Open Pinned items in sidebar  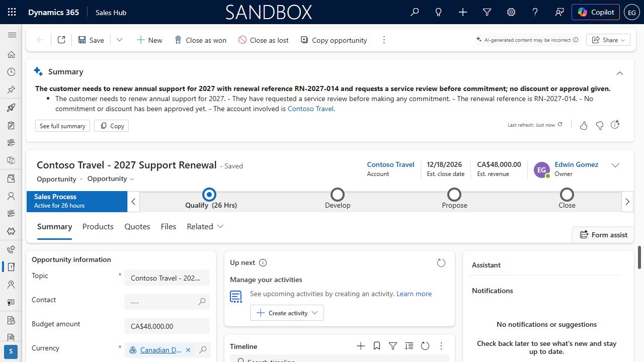click(11, 89)
